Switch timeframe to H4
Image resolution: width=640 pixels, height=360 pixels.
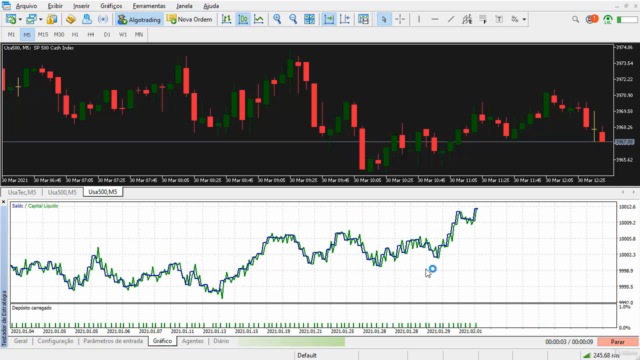(x=91, y=35)
